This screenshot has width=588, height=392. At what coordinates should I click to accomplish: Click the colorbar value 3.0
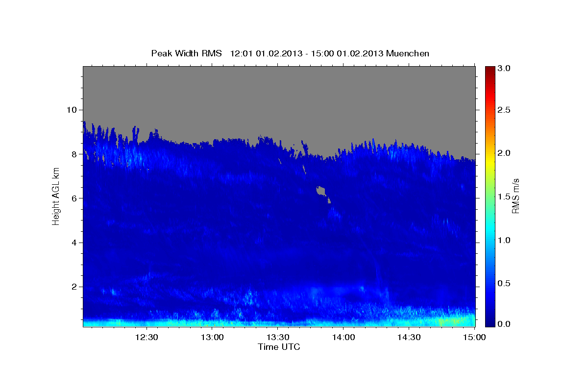504,68
